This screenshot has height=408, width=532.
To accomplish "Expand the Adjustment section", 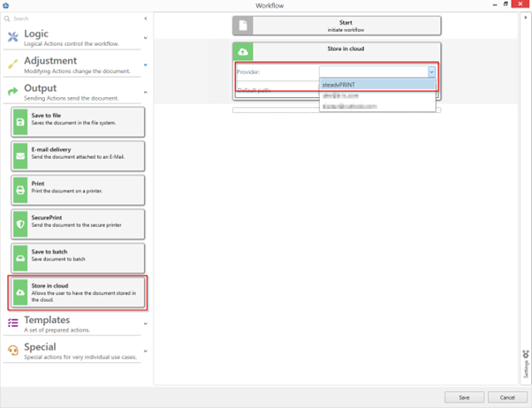I will pos(145,65).
